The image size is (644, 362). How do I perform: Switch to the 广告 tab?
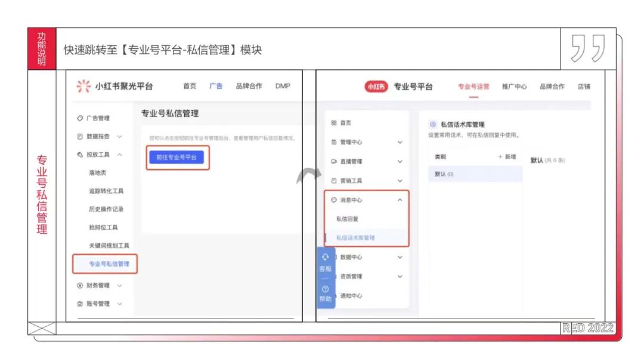click(x=216, y=86)
